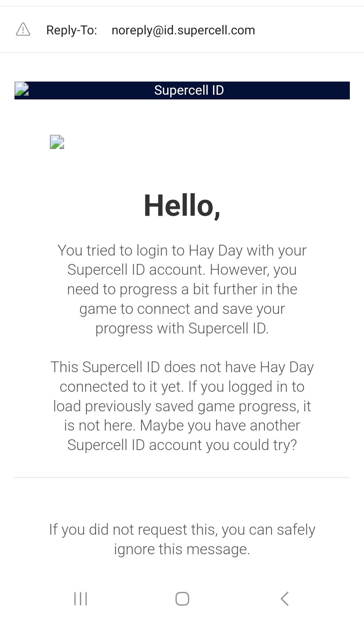Tap the noreply@id.supercell.com address
The height and width of the screenshot is (619, 364).
coord(183,30)
